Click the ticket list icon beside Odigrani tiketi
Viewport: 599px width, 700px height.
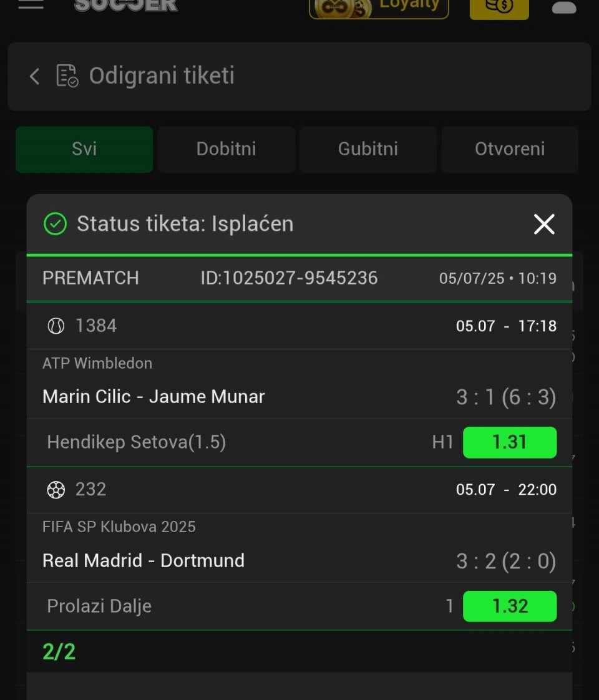pyautogui.click(x=67, y=76)
